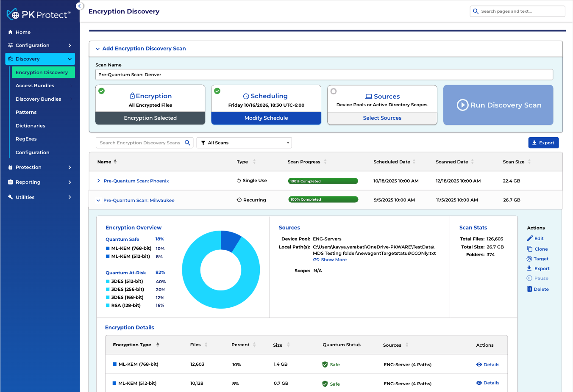Click the search icon in scans search box
The height and width of the screenshot is (392, 573).
(x=187, y=143)
